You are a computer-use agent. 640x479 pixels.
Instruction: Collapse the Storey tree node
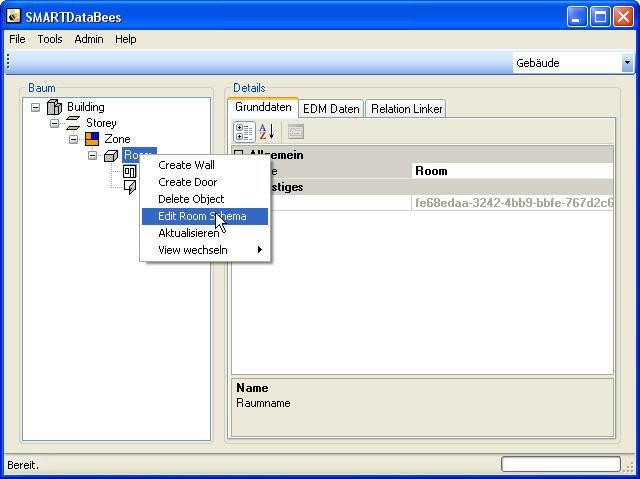(55, 123)
